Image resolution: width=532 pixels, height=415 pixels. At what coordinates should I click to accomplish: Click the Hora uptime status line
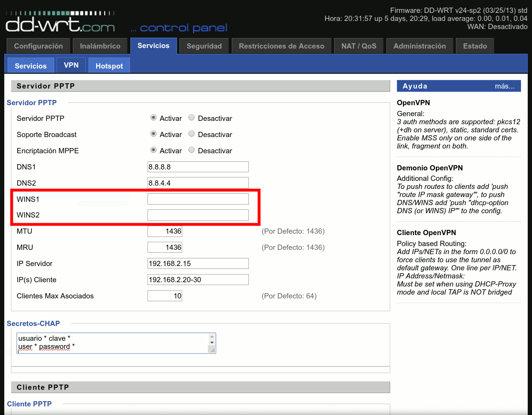pos(426,19)
